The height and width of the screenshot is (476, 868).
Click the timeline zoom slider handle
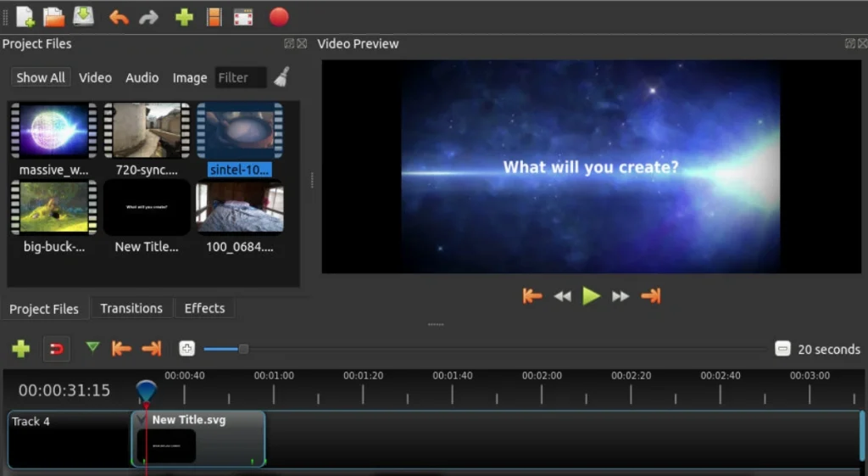(243, 349)
